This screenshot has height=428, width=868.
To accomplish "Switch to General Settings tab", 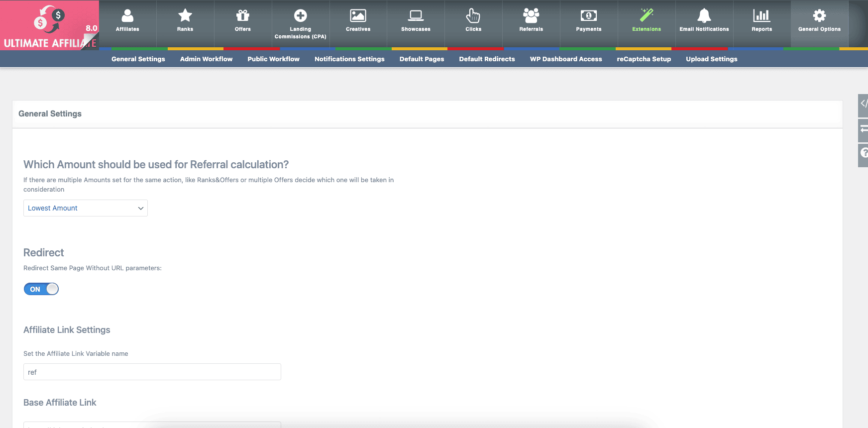I will 138,59.
